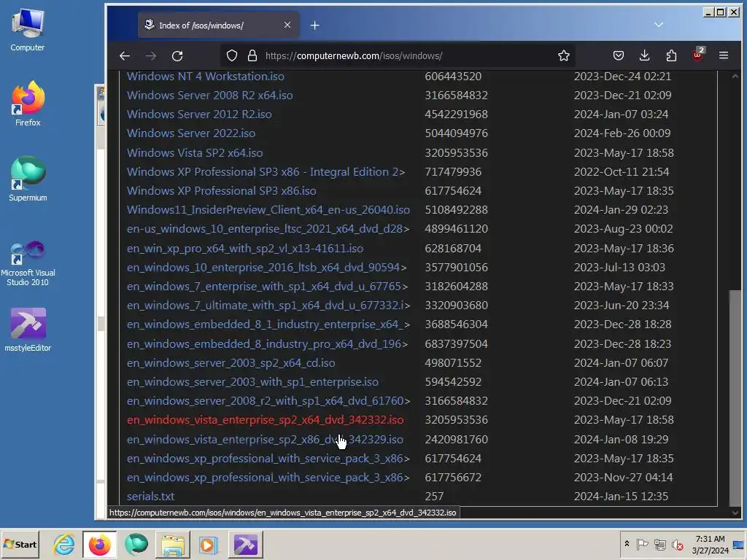747x560 pixels.
Task: Download en_windows_vista_enterprise_sp2_x64_dvd_342332.iso
Action: pyautogui.click(x=265, y=420)
